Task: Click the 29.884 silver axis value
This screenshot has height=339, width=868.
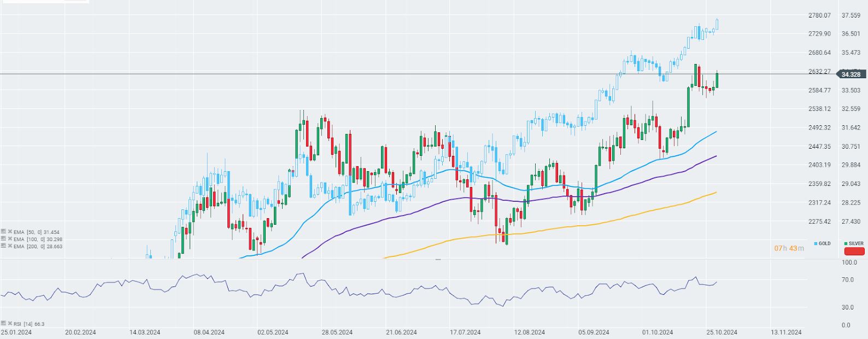Action: coord(851,165)
